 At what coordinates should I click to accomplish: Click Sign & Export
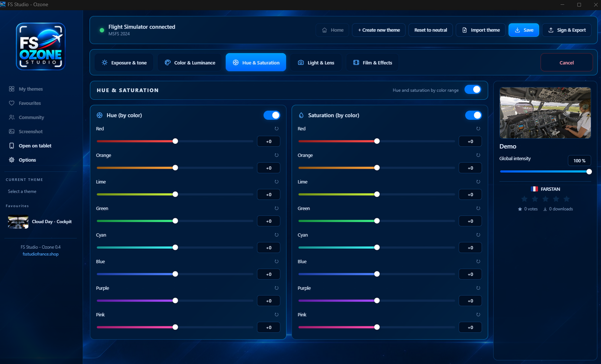(566, 30)
